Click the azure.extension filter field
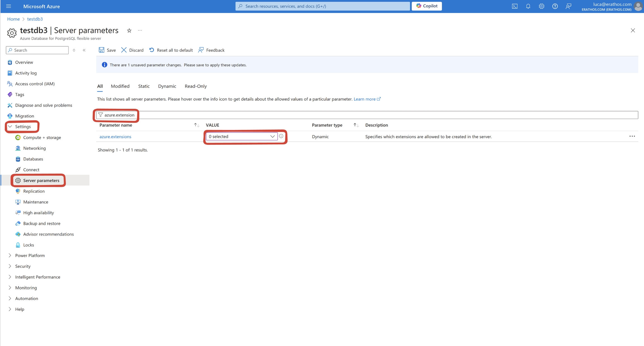 click(119, 115)
